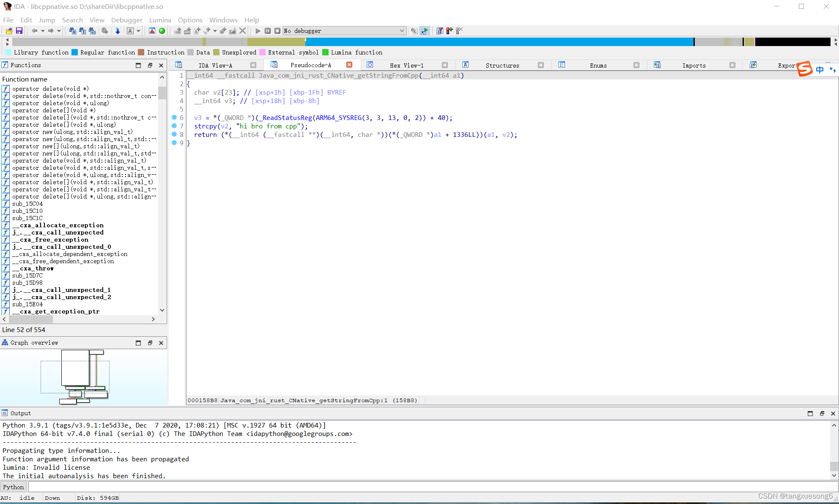Switch to the IDA View-A tab

tap(215, 65)
